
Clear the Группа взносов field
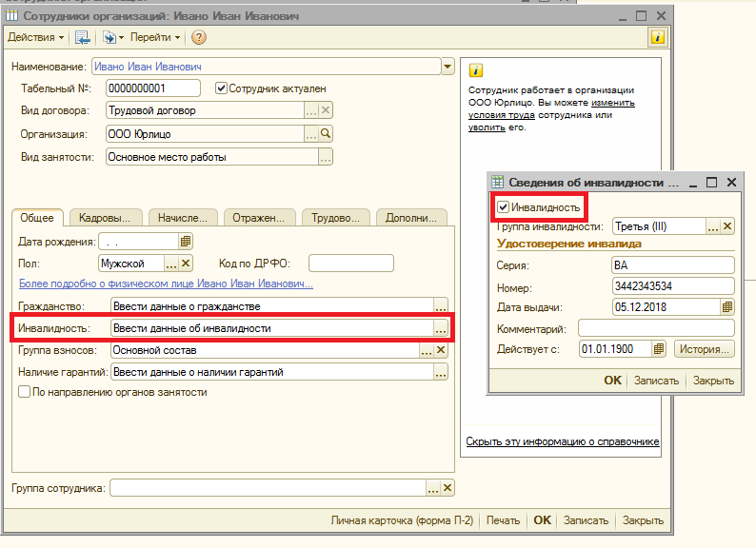coord(441,350)
